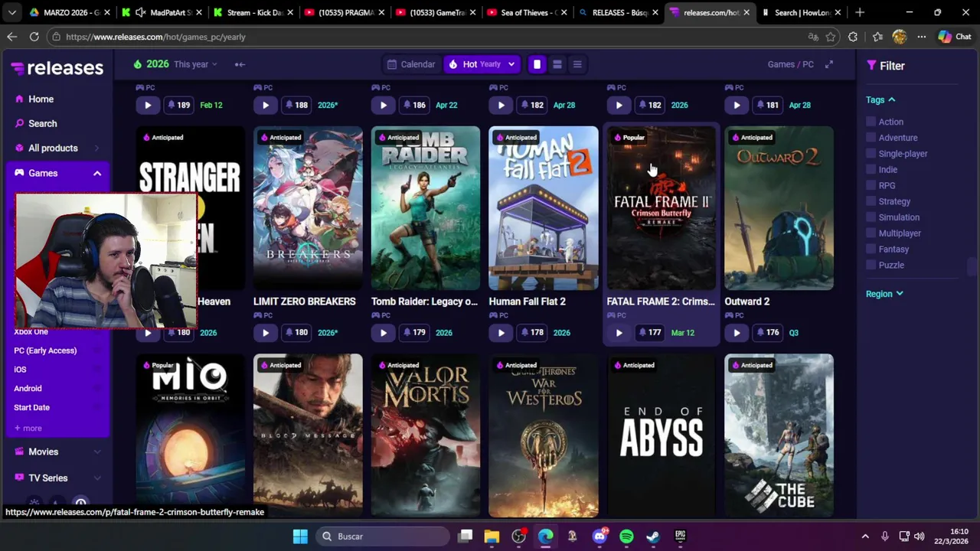Click fullscreen expand icon near Games / PC

[x=828, y=64]
